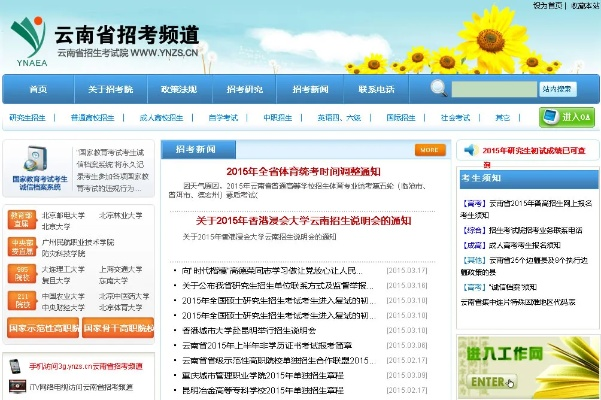Viewport: 601px width, 400px height.
Task: Click the orange 985院校 badge
Action: pos(21,273)
